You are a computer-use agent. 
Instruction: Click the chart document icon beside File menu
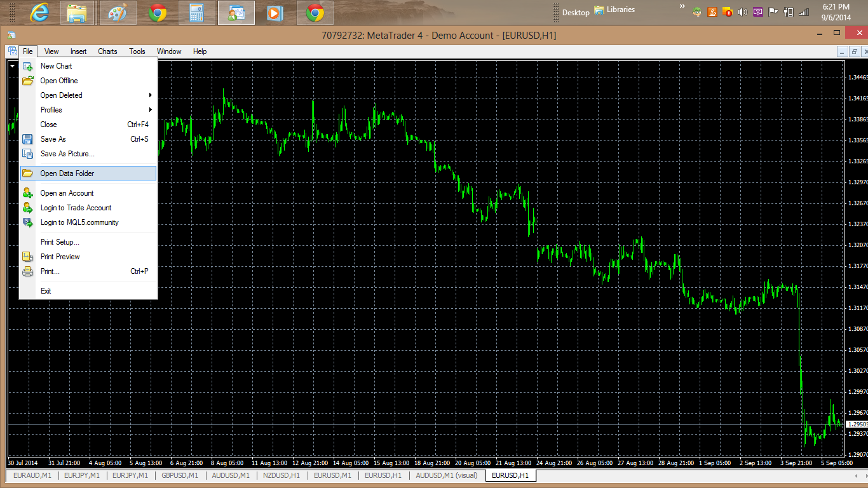click(x=13, y=51)
